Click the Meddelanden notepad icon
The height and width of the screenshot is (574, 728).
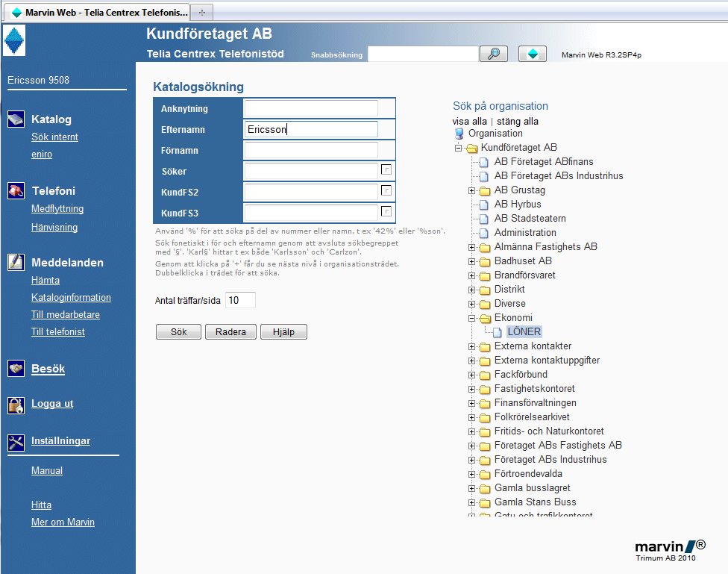coord(16,262)
